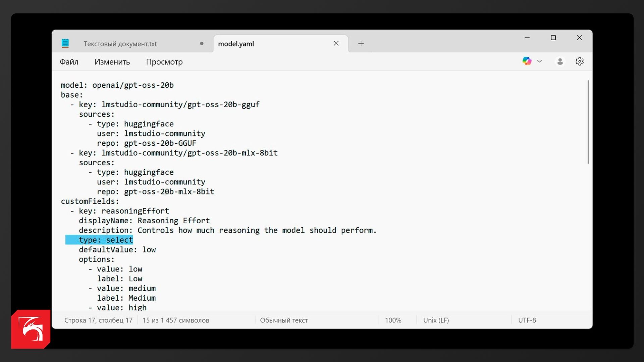Image resolution: width=644 pixels, height=362 pixels.
Task: Click the Unix (LF) line ending indicator
Action: click(436, 320)
